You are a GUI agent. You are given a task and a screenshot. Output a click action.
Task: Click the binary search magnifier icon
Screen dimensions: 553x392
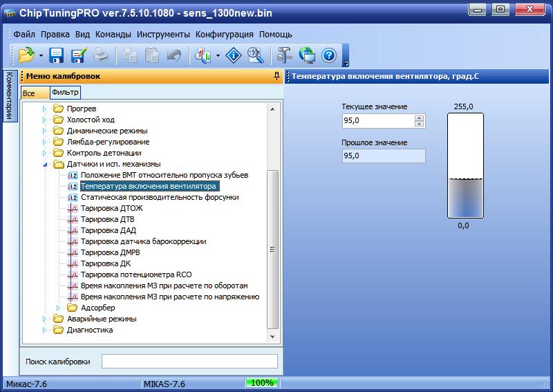pyautogui.click(x=255, y=55)
